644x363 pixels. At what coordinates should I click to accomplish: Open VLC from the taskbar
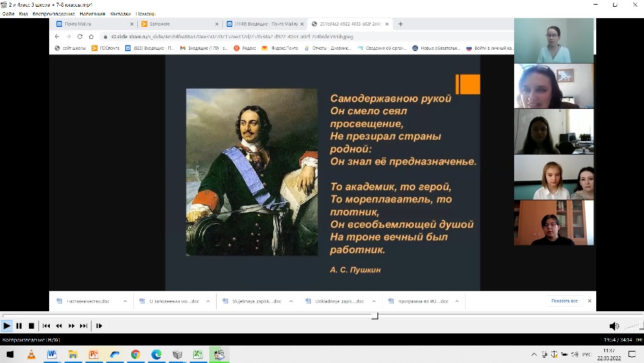[x=31, y=354]
